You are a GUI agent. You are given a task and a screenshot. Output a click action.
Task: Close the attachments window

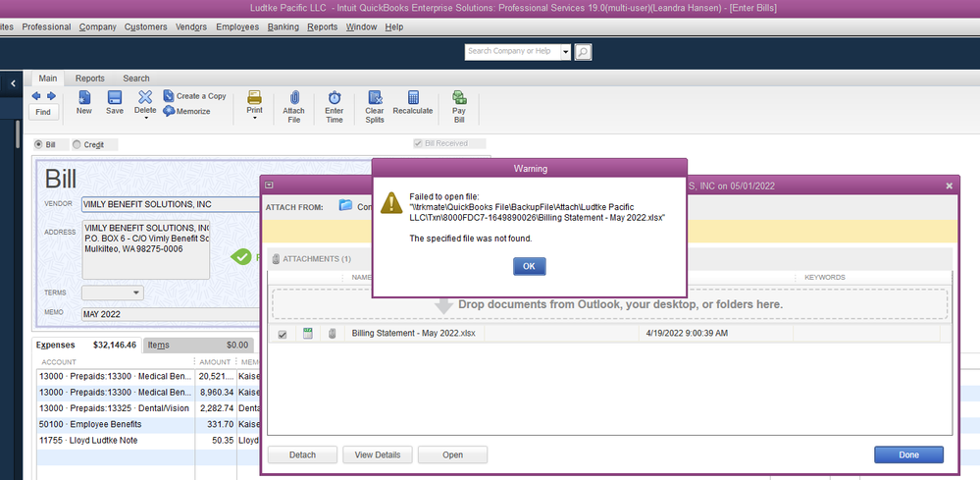[x=950, y=186]
